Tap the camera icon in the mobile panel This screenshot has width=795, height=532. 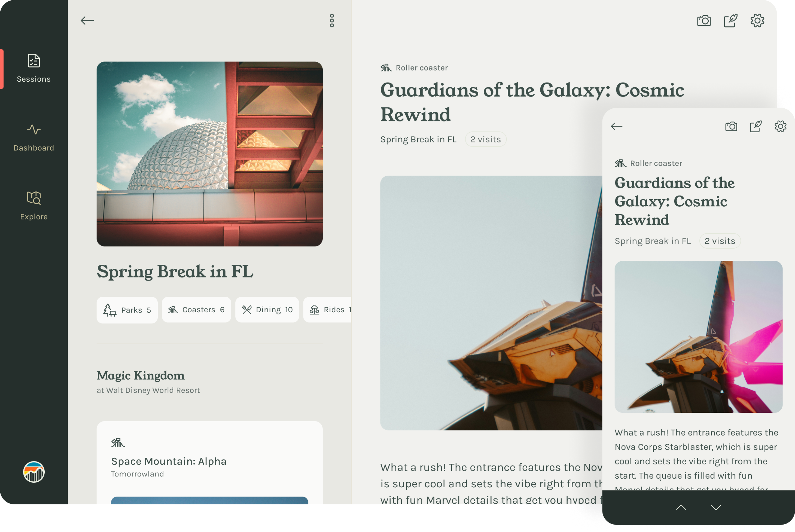(731, 127)
